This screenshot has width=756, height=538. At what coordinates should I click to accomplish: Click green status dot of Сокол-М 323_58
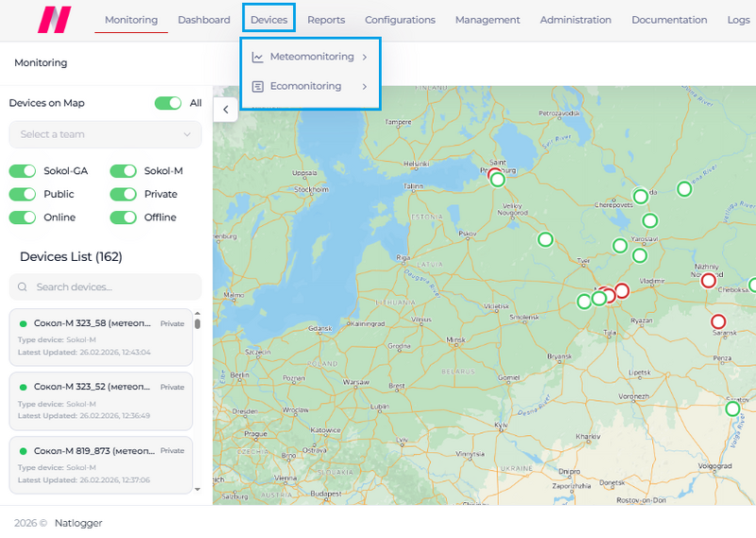(23, 323)
